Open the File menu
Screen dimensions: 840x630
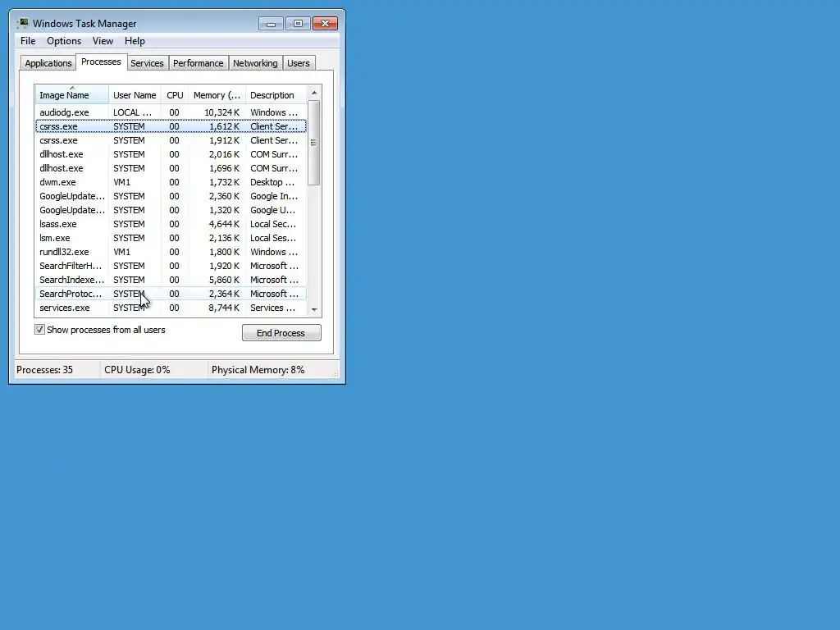(28, 41)
